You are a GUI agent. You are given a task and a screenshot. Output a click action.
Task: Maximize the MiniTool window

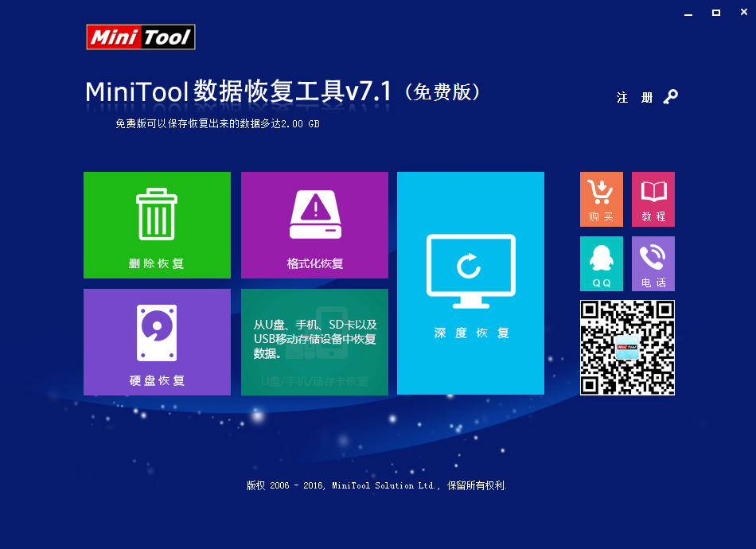(716, 13)
